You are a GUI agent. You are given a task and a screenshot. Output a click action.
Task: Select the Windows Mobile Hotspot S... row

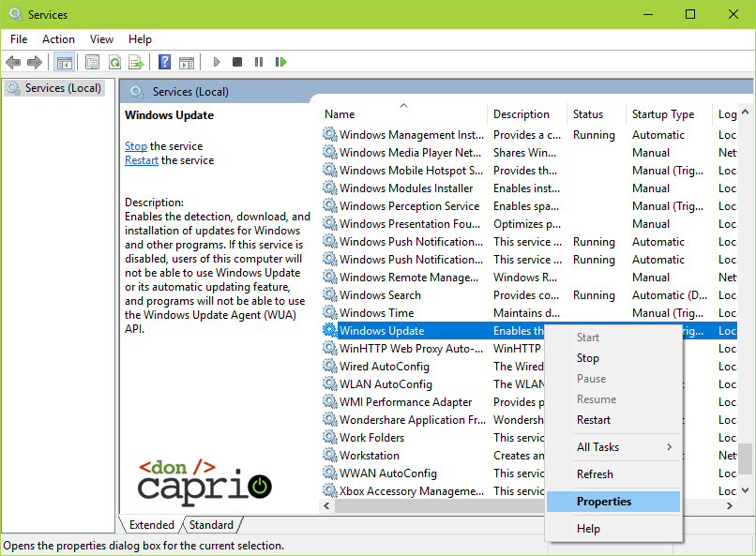[529, 170]
